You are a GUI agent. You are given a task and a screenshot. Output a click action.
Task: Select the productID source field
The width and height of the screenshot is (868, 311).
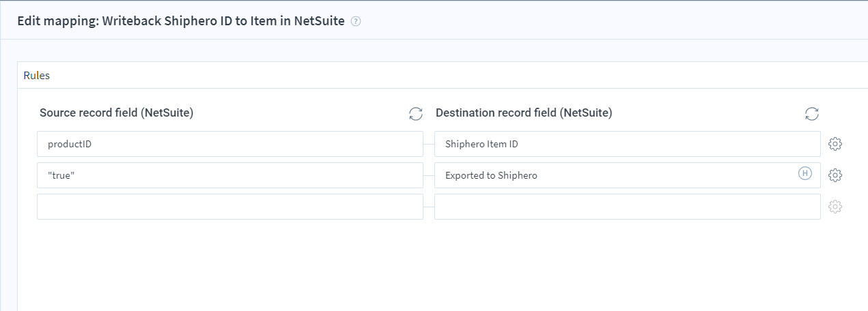[x=229, y=144]
